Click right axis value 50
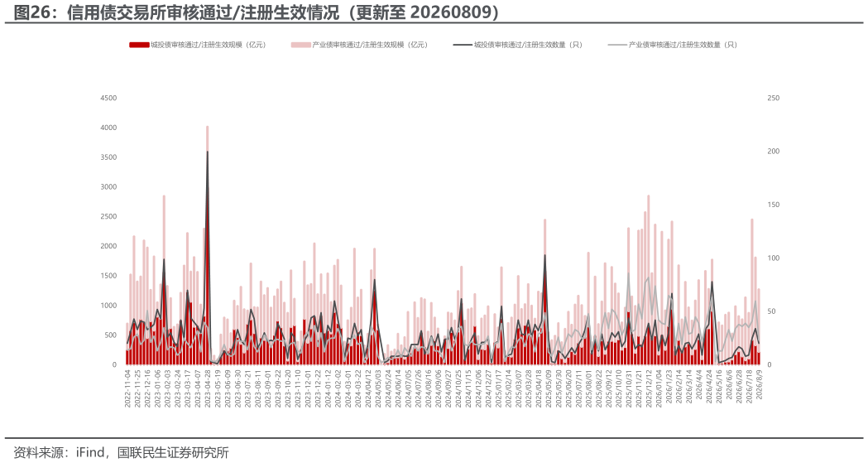 point(772,311)
